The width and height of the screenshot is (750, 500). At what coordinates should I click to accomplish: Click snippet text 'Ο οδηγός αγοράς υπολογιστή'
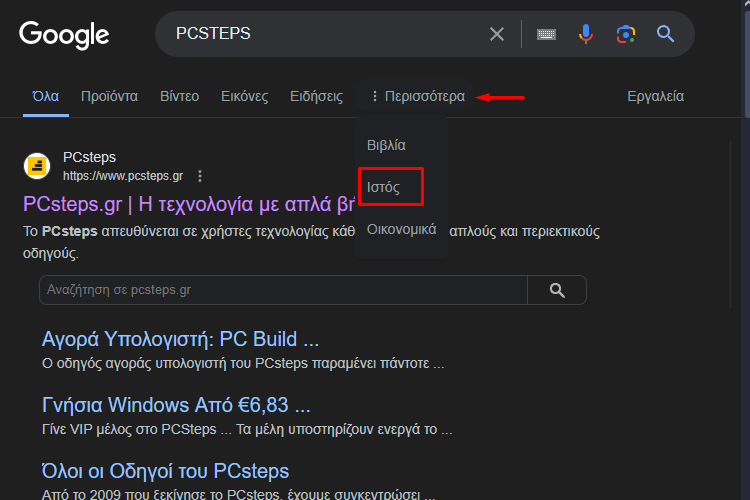click(x=134, y=364)
